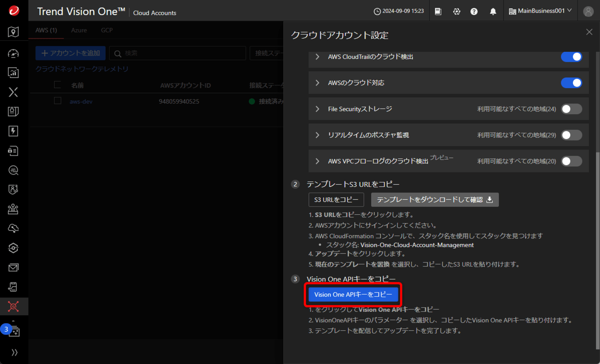The image size is (600, 364).
Task: Expand the AWS CloudTrail section chevron
Action: 317,57
